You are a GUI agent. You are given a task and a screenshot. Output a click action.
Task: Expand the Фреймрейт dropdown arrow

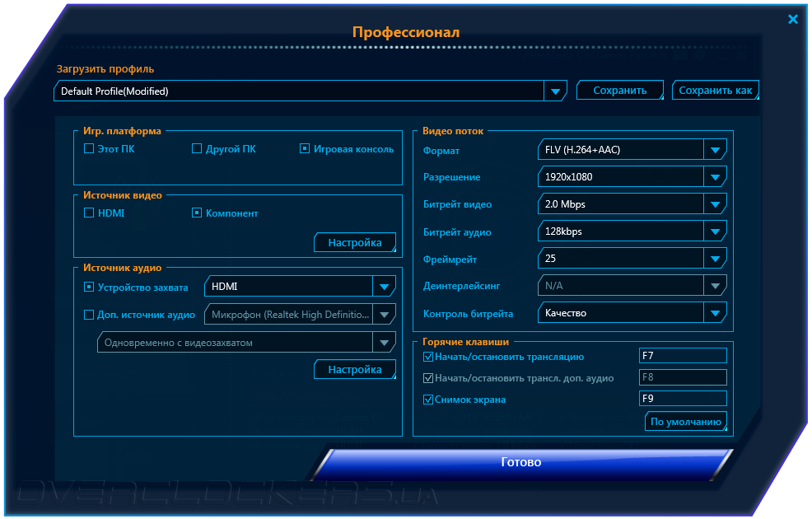[x=715, y=259]
